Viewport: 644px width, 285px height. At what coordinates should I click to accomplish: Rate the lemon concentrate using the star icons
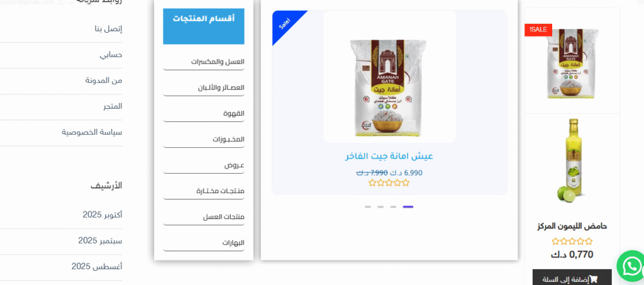pyautogui.click(x=572, y=242)
